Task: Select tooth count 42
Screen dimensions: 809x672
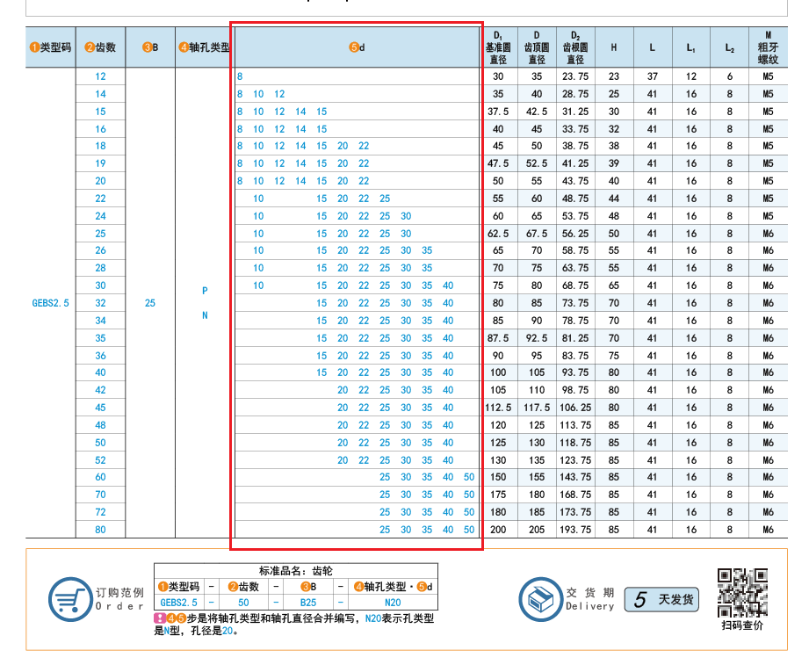Action: pyautogui.click(x=101, y=390)
